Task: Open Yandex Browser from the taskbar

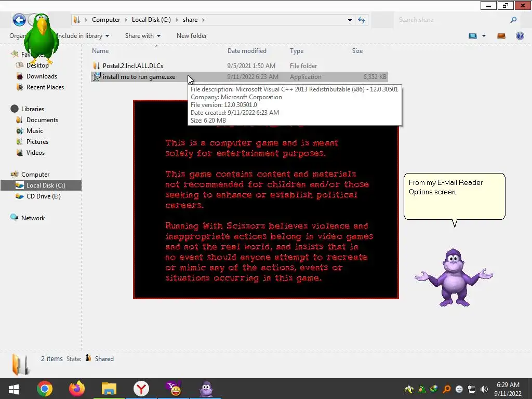Action: point(141,389)
